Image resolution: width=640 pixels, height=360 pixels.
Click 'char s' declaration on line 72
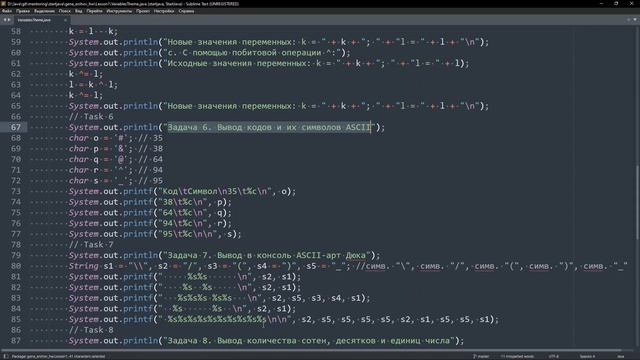pos(84,180)
